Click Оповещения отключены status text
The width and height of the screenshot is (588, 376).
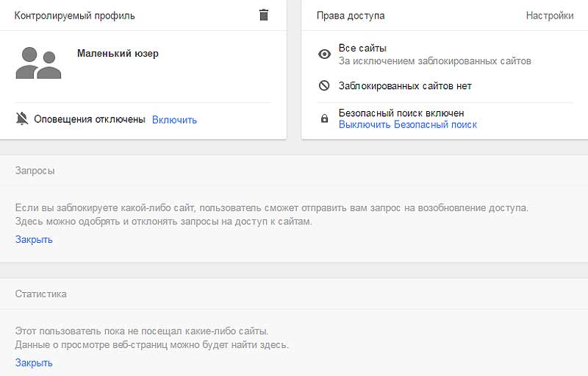pyautogui.click(x=90, y=119)
